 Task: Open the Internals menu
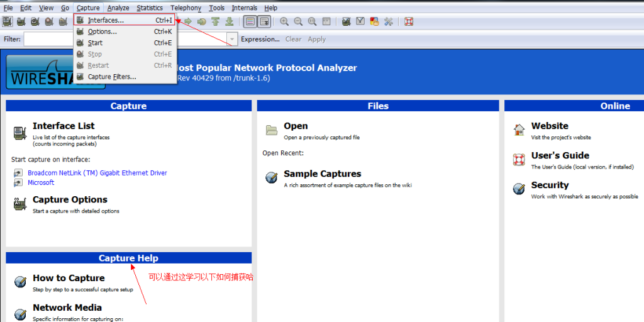coord(245,8)
